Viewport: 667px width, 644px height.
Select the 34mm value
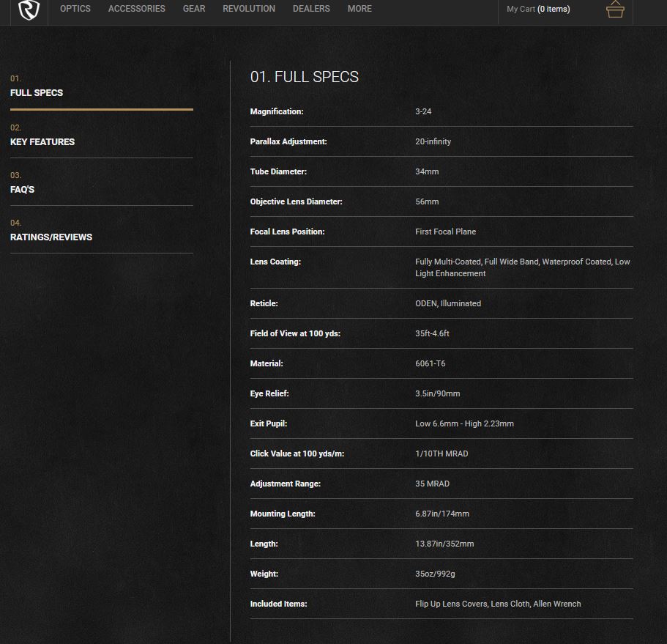[x=427, y=171]
